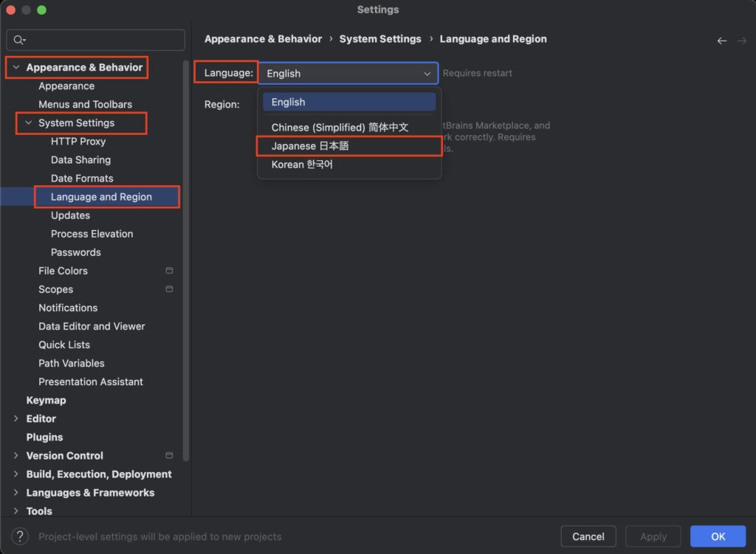Image resolution: width=756 pixels, height=554 pixels.
Task: Click the Cancel button
Action: click(588, 536)
